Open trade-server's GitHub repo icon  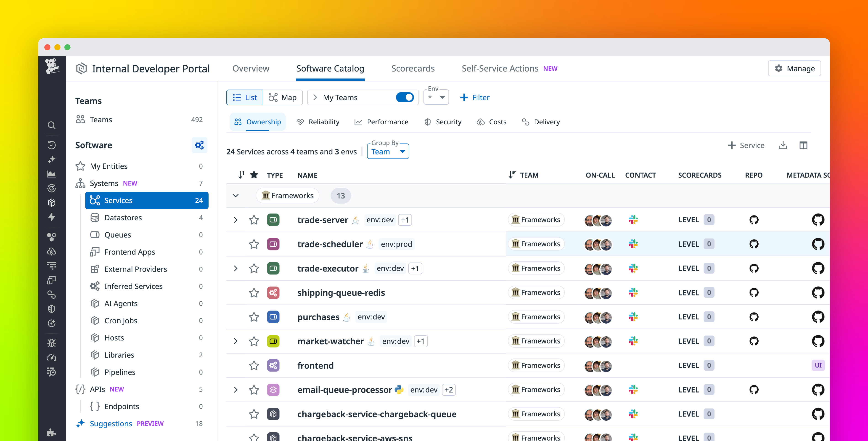pos(754,220)
